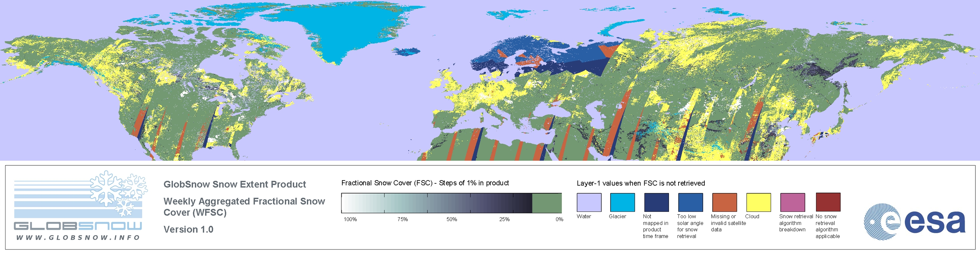The height and width of the screenshot is (254, 980).
Task: Click the 'Glacier' legend label
Action: (x=618, y=216)
